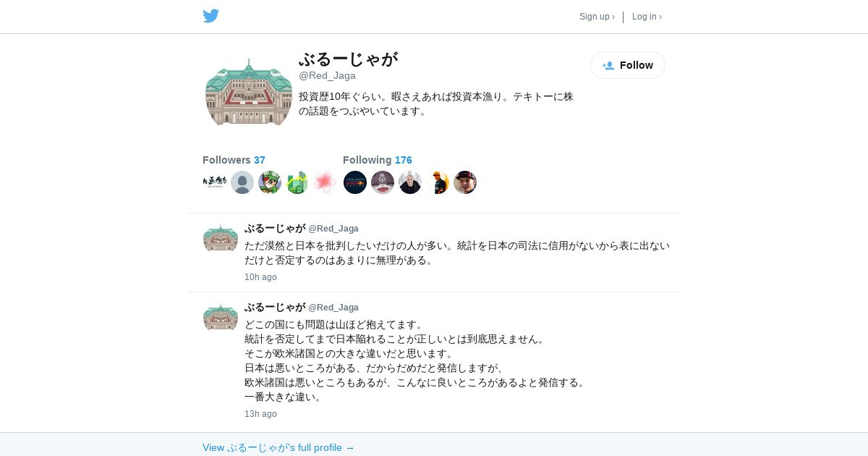Select the bald man following avatar
Image resolution: width=868 pixels, height=456 pixels.
coord(410,182)
